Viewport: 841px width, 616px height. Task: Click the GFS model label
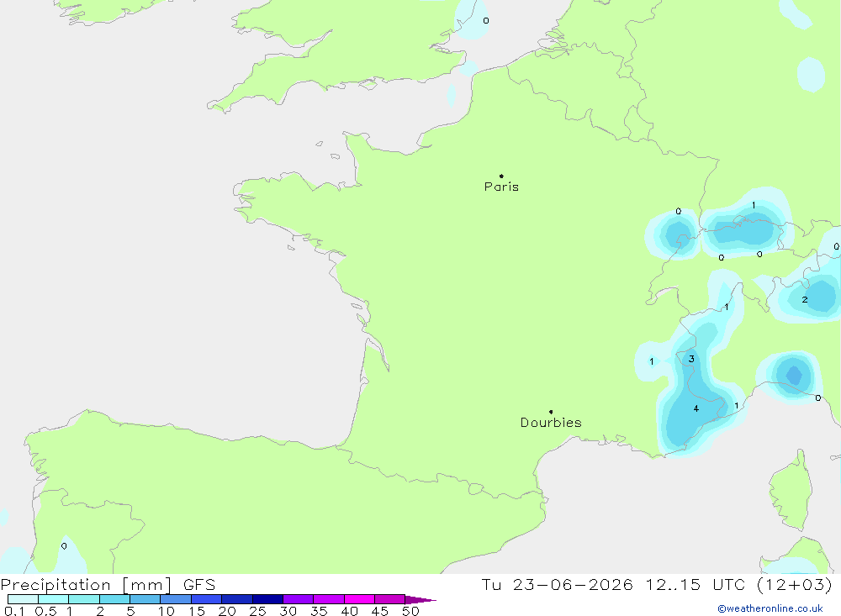(199, 584)
